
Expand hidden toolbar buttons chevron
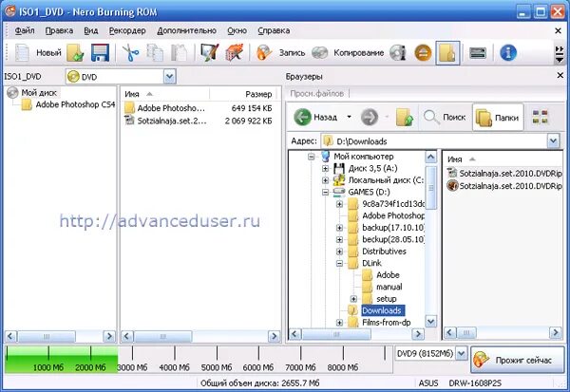pyautogui.click(x=560, y=54)
